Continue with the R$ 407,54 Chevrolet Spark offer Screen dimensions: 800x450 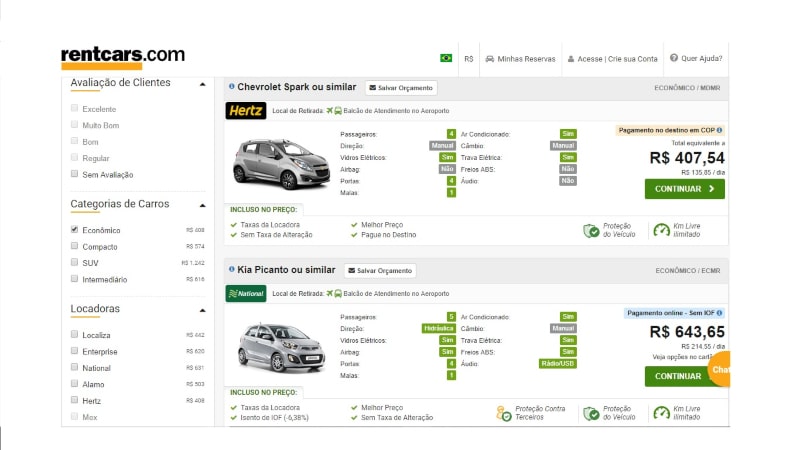[685, 189]
